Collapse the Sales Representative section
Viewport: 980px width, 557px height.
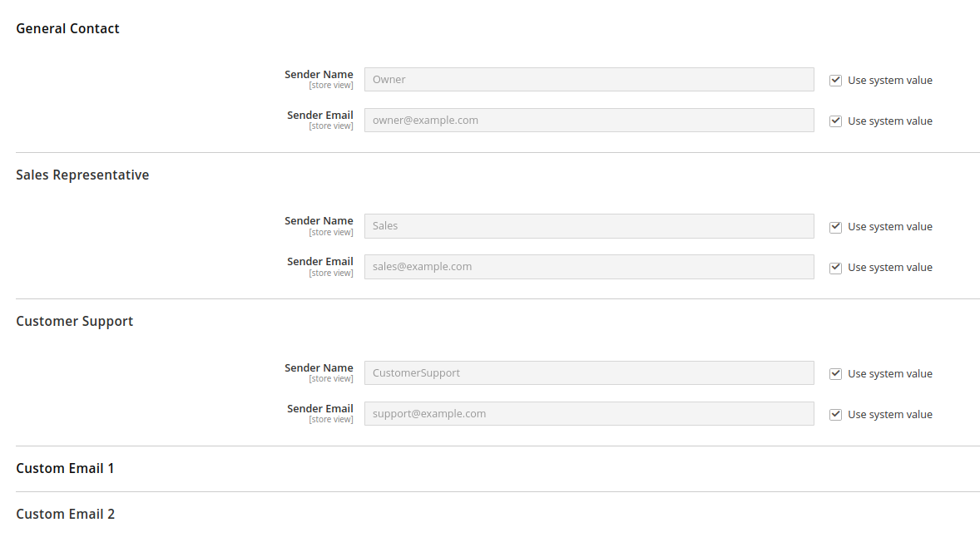(82, 175)
